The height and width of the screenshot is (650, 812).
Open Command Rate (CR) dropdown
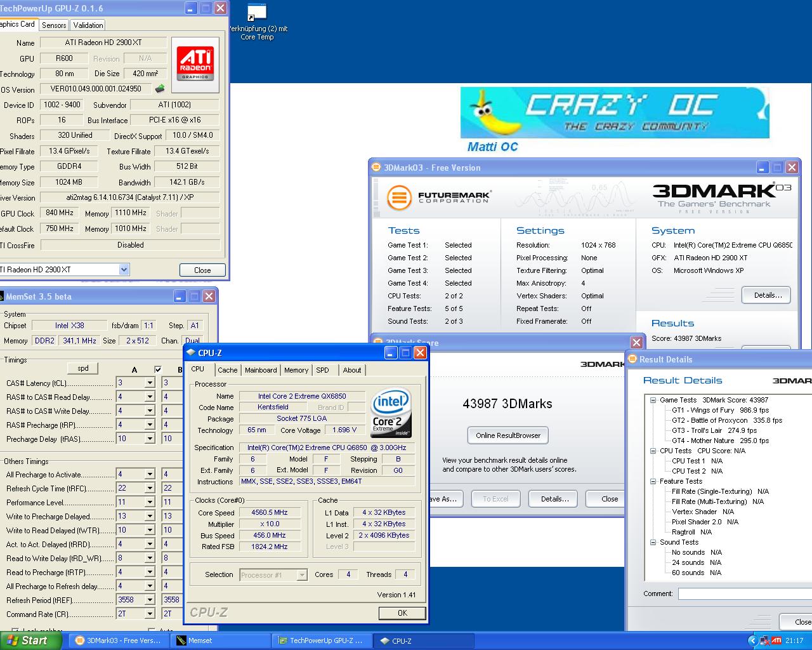click(150, 614)
